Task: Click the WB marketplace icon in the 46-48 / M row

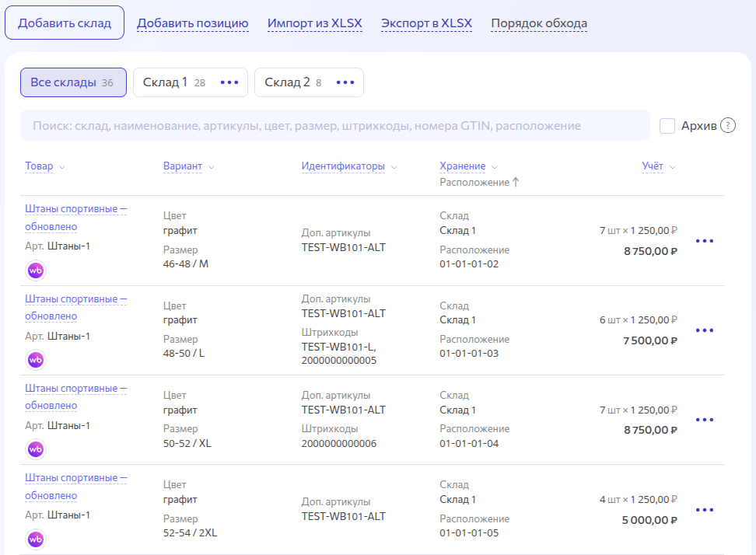Action: point(36,271)
